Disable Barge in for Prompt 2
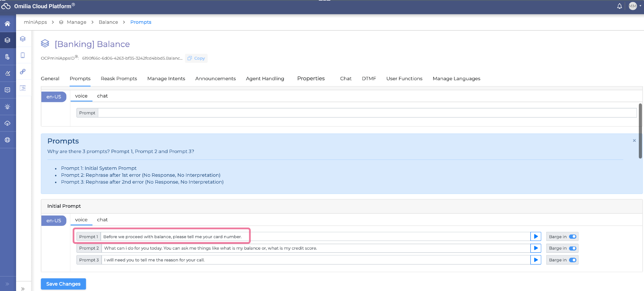The height and width of the screenshot is (291, 644). 572,248
